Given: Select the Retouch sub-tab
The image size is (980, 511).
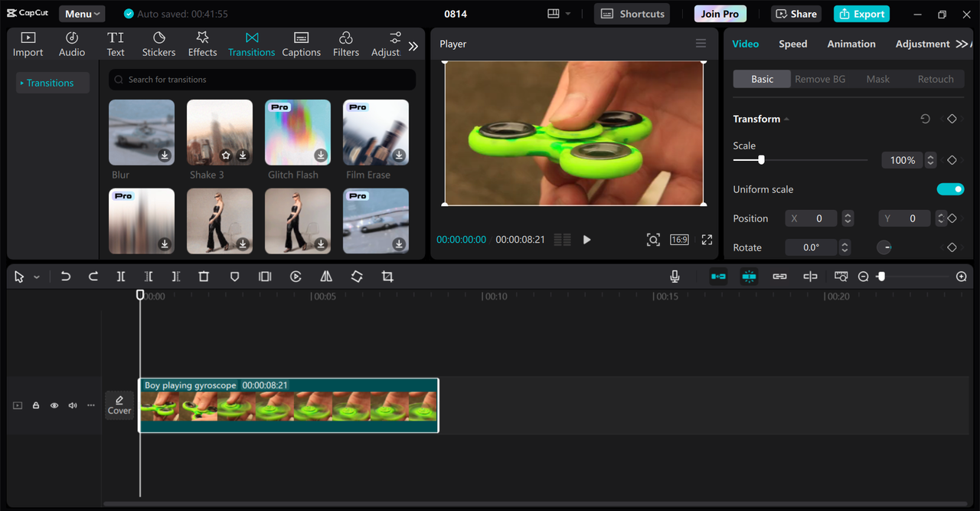Looking at the screenshot, I should coord(936,79).
